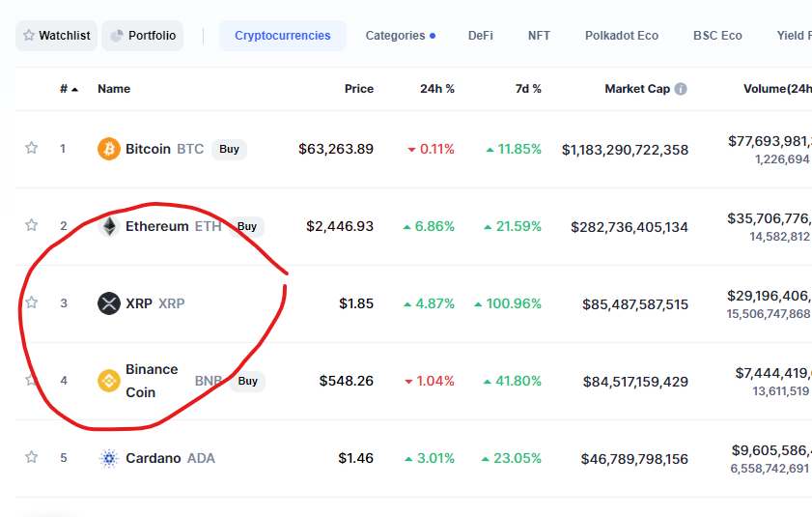812x517 pixels.
Task: Click the Portfolio pie chart icon
Action: point(117,35)
